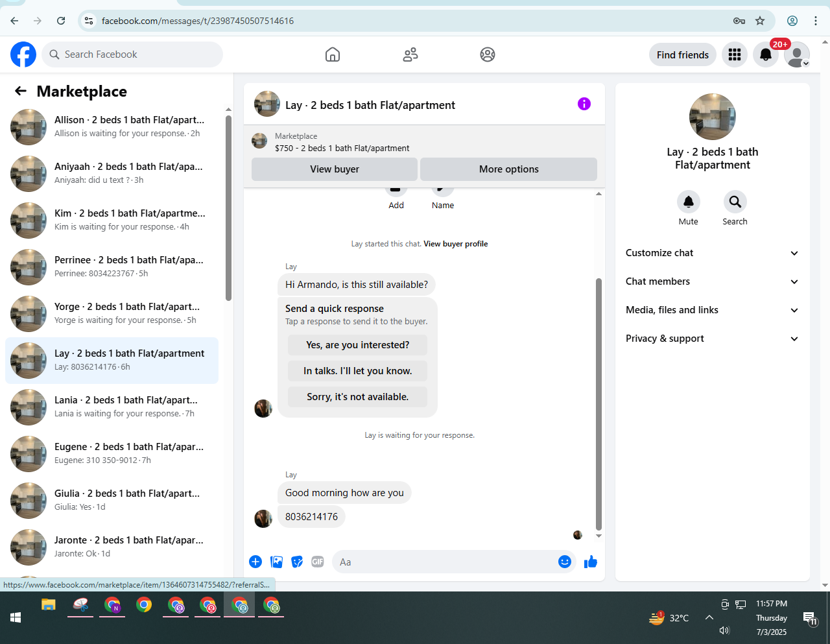Click the Name edit icon in chat
Viewport: 830px width, 644px height.
[443, 193]
